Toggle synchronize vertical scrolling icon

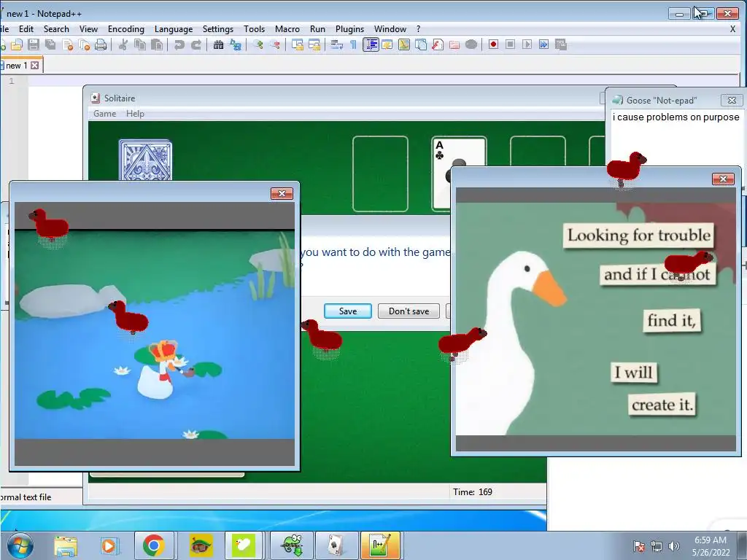(298, 44)
